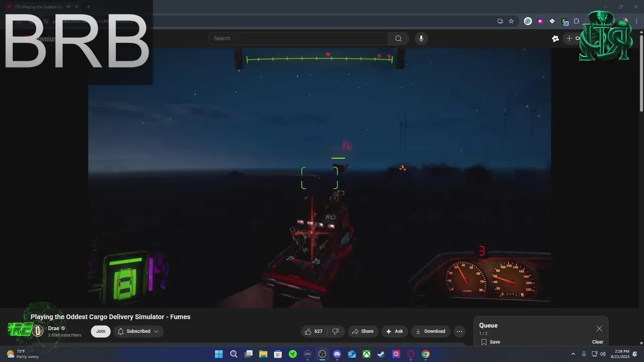The image size is (644, 362).
Task: Click the video player area
Action: 319,177
